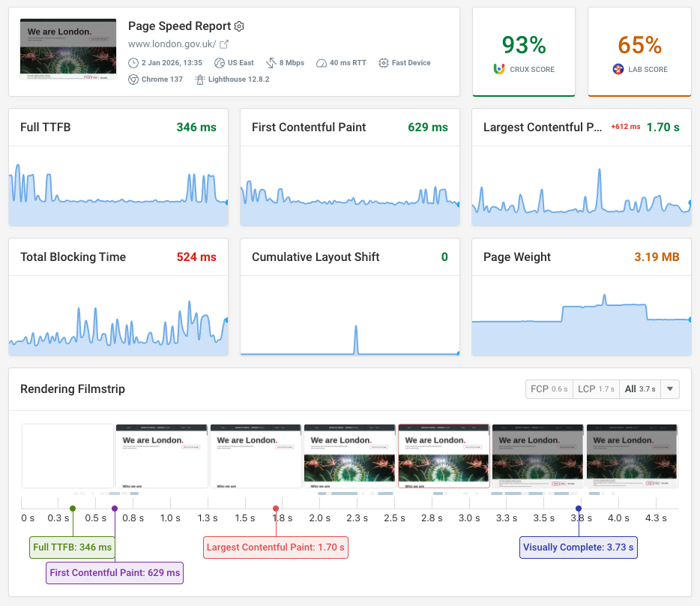Click the Chrome 137 browser icon
The height and width of the screenshot is (606, 700).
click(x=134, y=79)
